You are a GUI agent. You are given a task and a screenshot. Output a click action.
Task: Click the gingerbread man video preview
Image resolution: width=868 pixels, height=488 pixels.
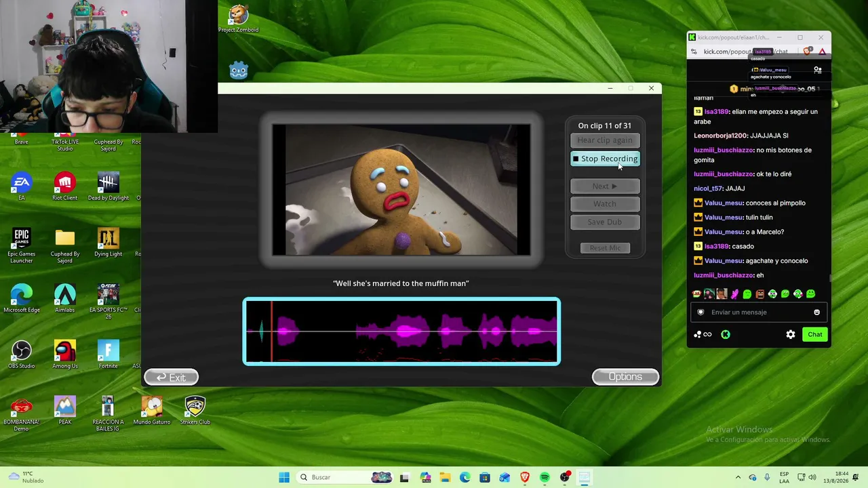[401, 190]
